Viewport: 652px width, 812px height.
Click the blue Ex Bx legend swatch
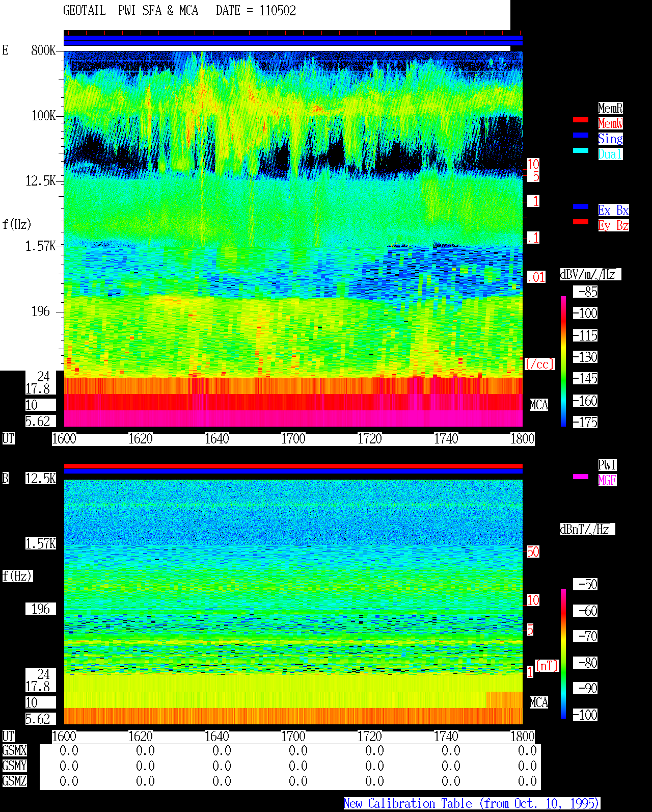581,206
